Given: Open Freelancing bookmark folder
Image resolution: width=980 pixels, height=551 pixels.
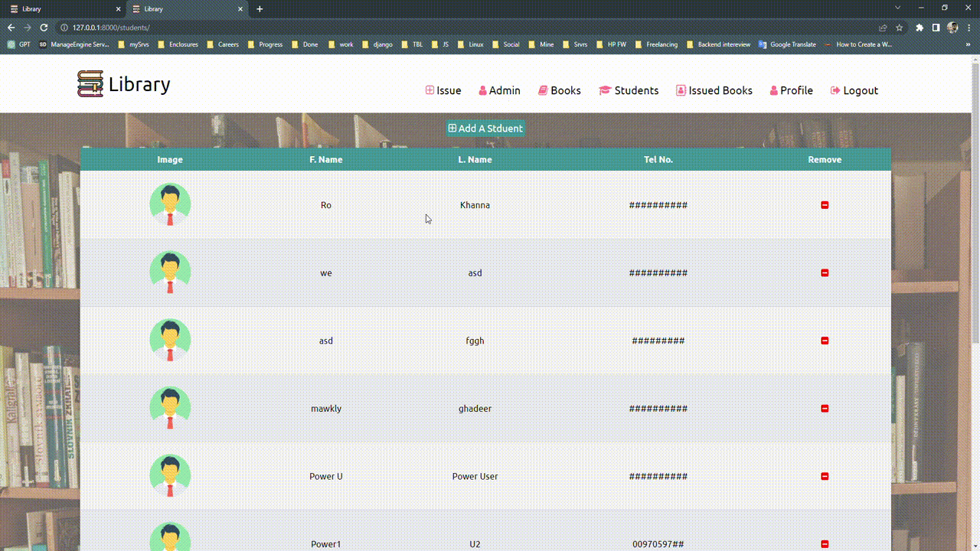Looking at the screenshot, I should (x=655, y=44).
